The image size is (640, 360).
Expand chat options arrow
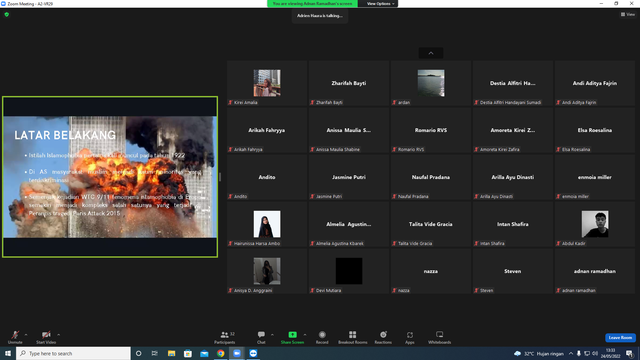[272, 335]
